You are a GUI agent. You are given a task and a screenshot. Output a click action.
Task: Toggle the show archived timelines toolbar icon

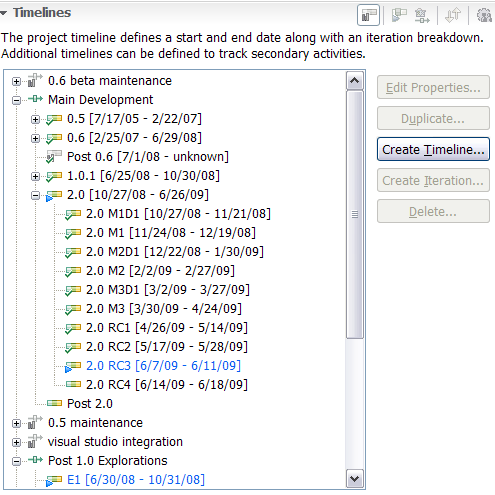click(368, 15)
